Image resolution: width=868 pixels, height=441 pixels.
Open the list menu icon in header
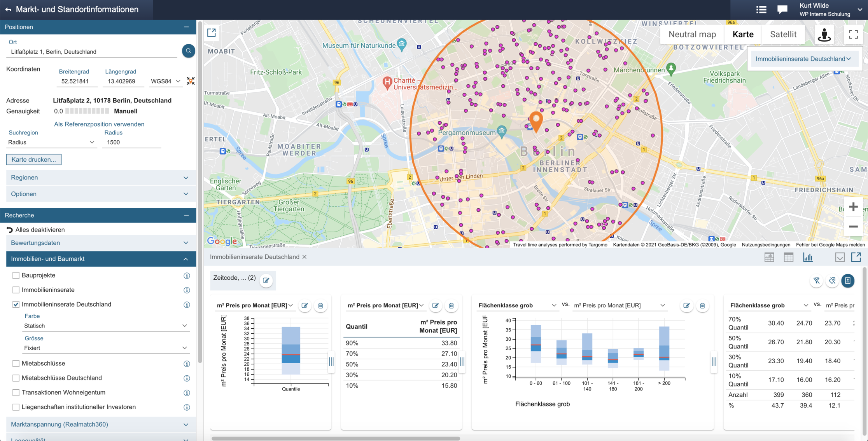(761, 10)
